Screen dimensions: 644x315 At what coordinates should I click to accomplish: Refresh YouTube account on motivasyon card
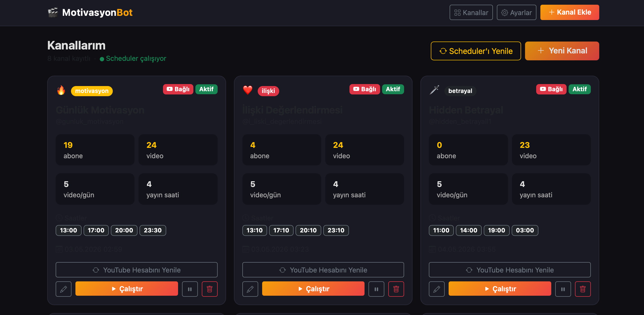click(x=137, y=270)
